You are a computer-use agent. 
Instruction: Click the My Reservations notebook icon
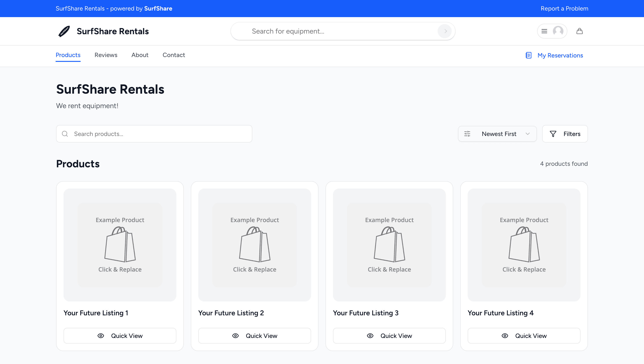click(528, 55)
